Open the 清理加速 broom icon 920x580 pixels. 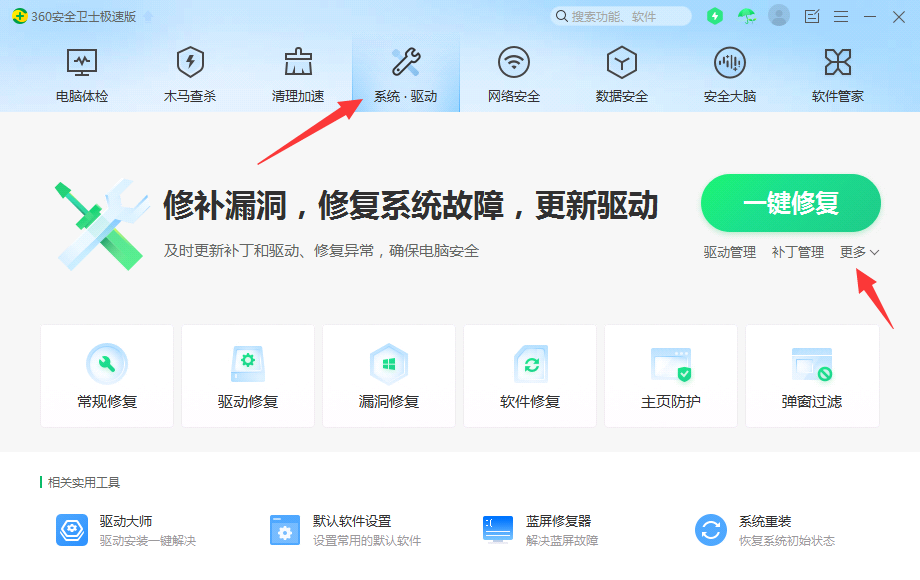(x=298, y=62)
